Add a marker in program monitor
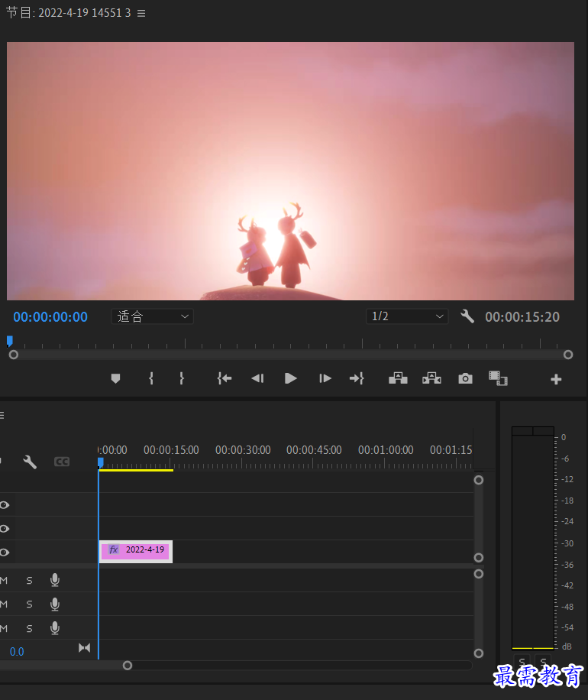This screenshot has height=700, width=588. click(115, 378)
